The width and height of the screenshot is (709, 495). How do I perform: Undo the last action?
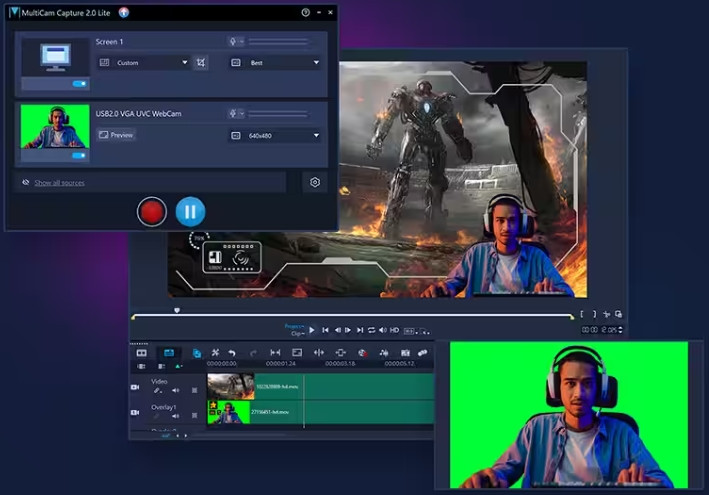pyautogui.click(x=232, y=353)
